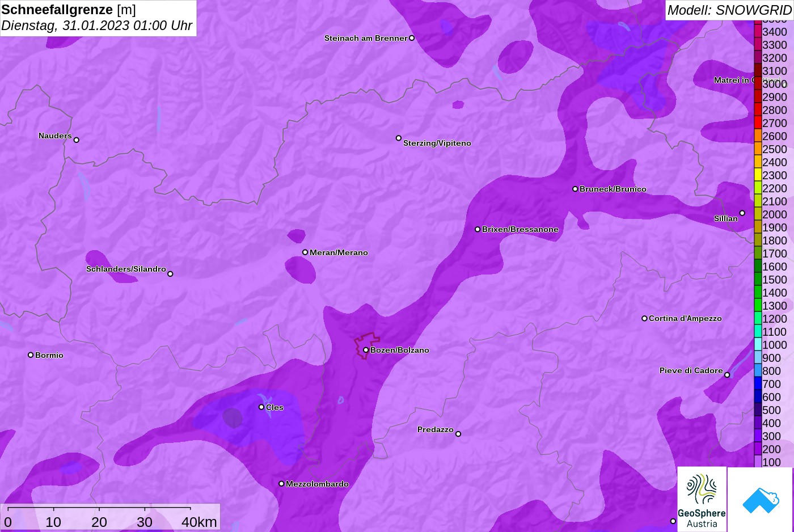The height and width of the screenshot is (532, 794).
Task: Click the 40km scale bar label
Action: point(199,522)
